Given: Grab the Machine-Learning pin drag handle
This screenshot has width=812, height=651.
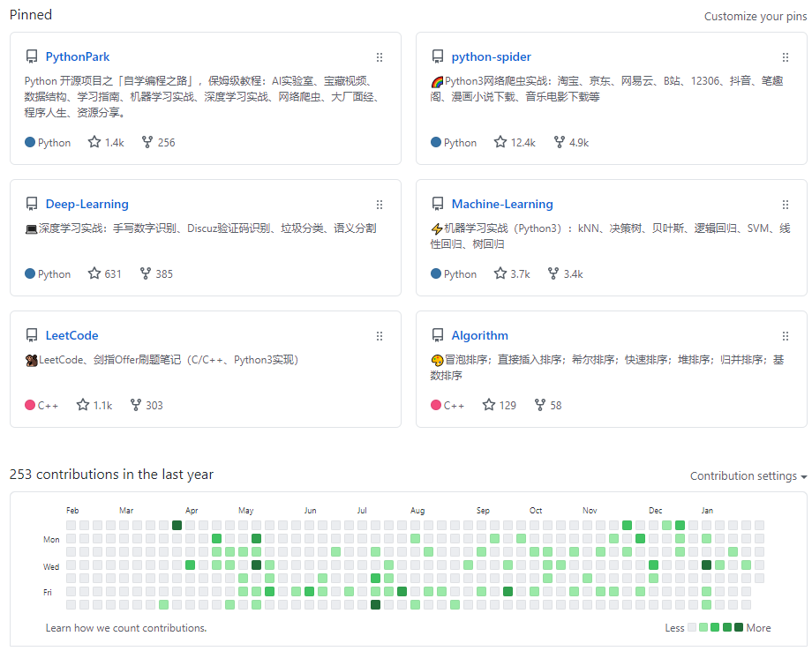Looking at the screenshot, I should 786,205.
